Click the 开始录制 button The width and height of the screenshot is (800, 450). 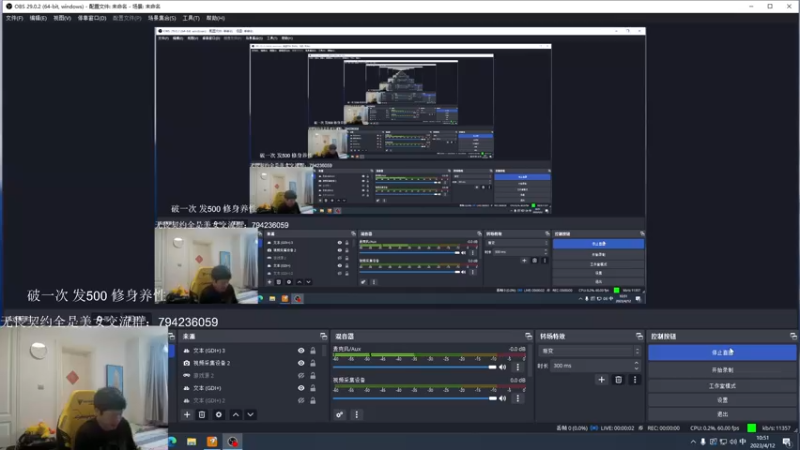722,369
